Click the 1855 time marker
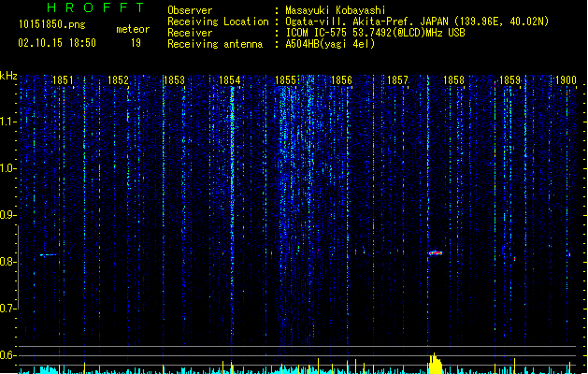Screen dimensions: 588x374 pos(286,80)
